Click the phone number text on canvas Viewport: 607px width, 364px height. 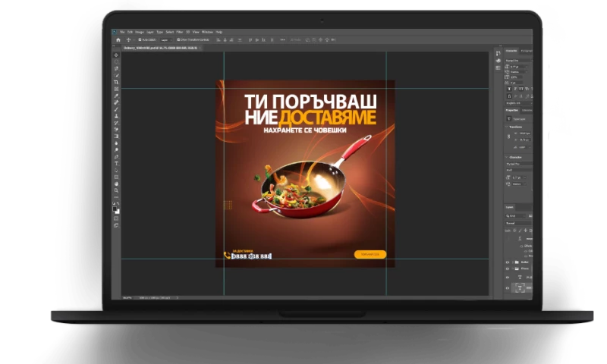pyautogui.click(x=251, y=256)
